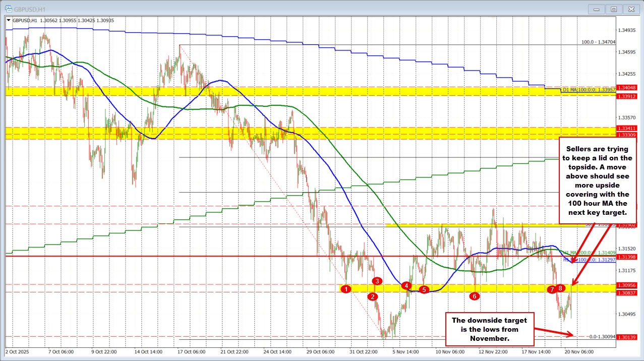Screen dimensions: 644x361
Task: Click the red marker labeled 8
Action: (561, 288)
